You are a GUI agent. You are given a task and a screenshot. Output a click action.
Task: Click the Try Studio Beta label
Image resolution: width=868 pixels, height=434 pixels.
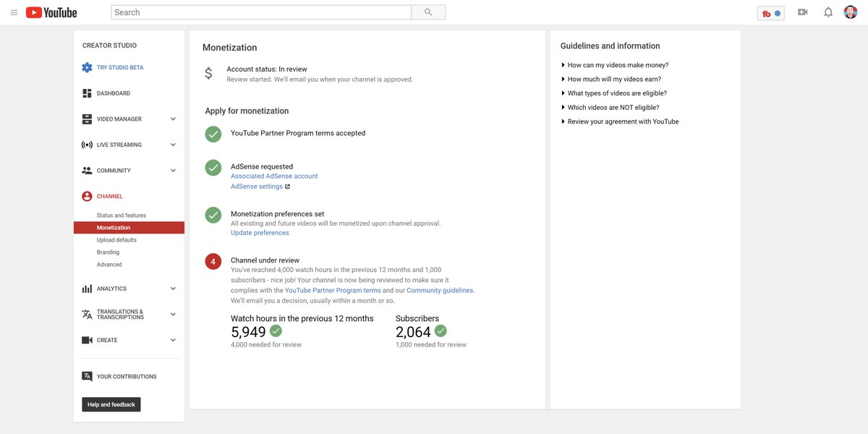tap(120, 67)
